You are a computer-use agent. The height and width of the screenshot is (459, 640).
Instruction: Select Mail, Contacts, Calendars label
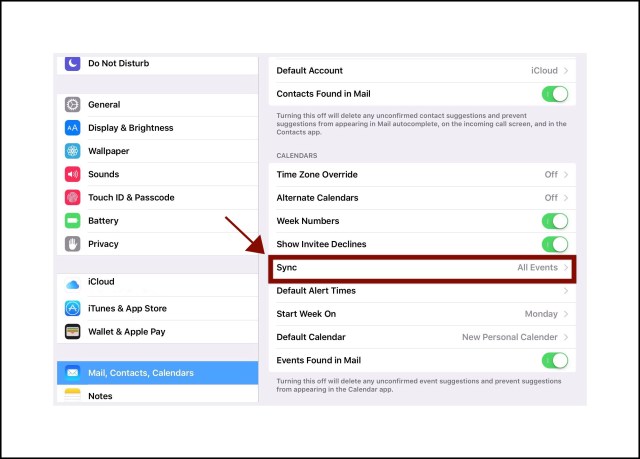point(141,373)
